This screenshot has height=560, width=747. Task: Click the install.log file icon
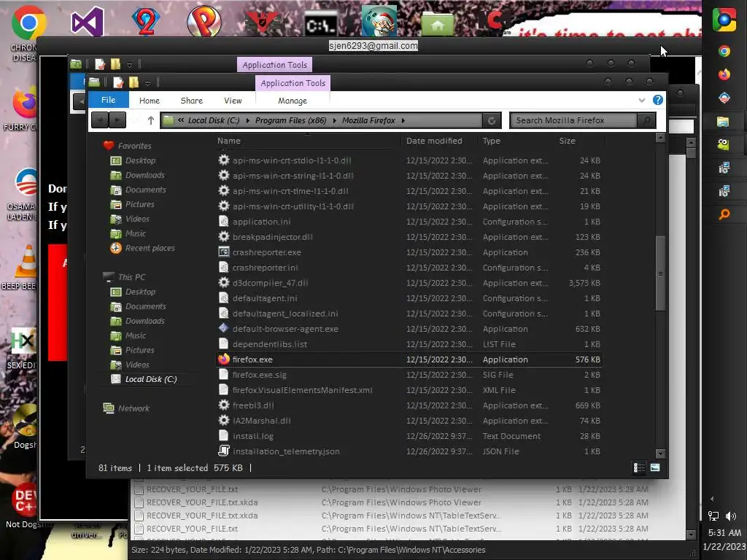point(223,436)
